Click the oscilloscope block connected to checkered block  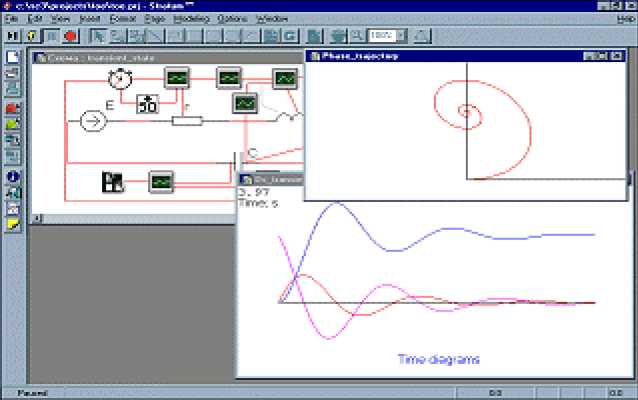pos(161,181)
